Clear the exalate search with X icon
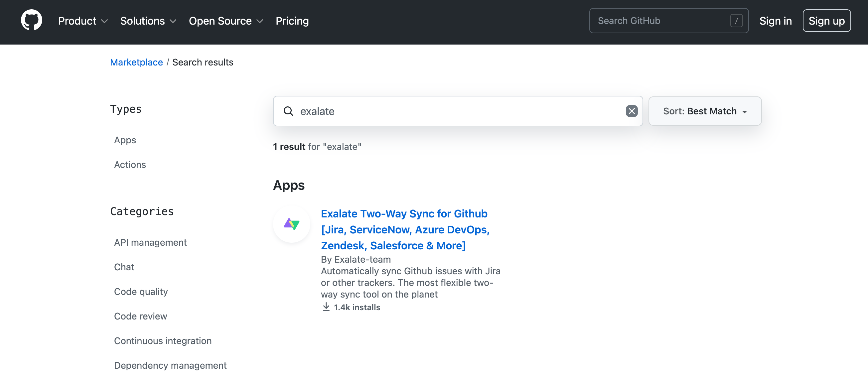The image size is (868, 379). click(x=631, y=111)
